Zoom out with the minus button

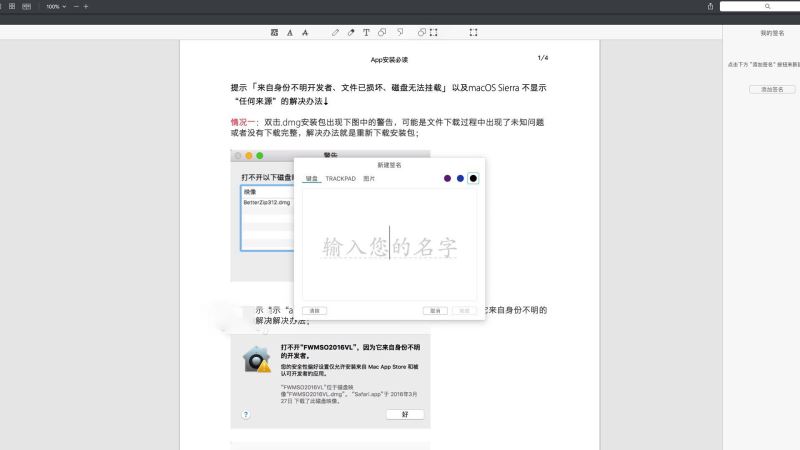coord(76,7)
